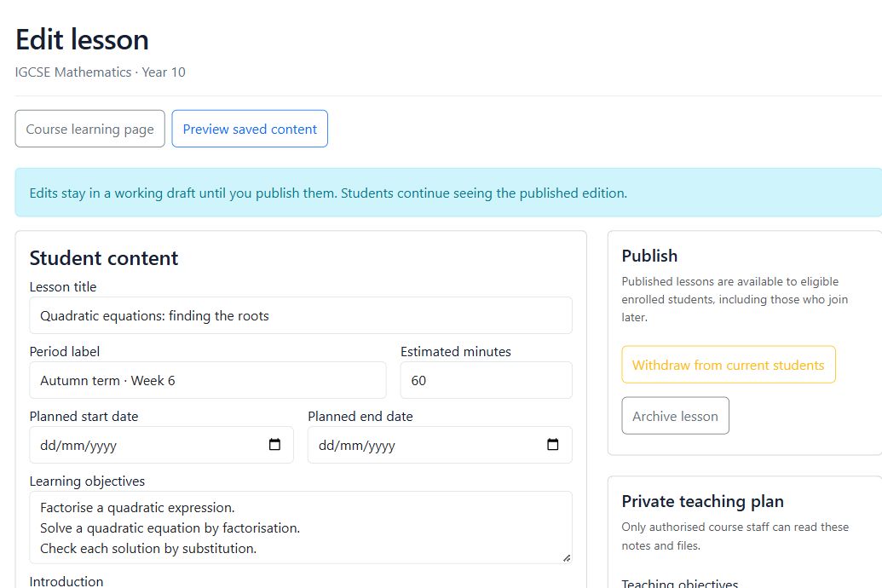
Task: Click 'Solve a quadratic equation by factorisation.' line
Action: pos(170,527)
